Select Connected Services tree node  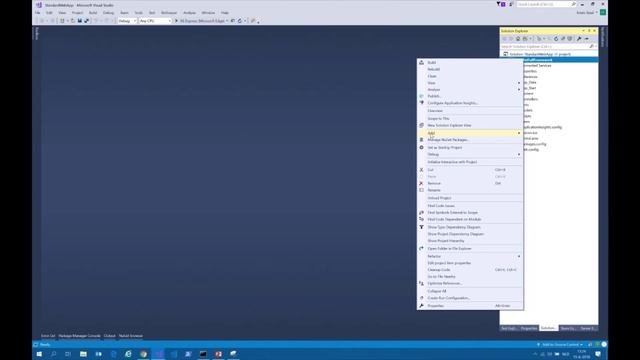coord(537,66)
